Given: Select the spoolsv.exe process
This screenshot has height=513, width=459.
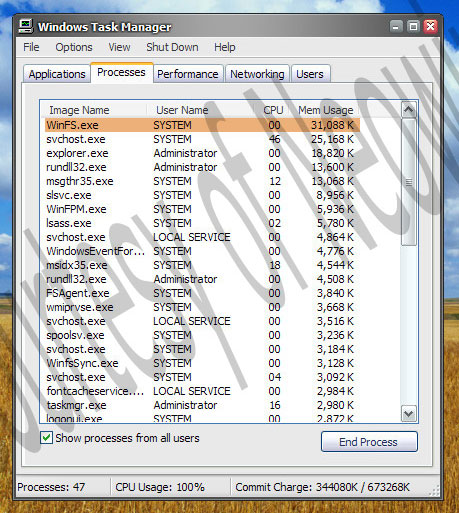Looking at the screenshot, I should click(202, 335).
